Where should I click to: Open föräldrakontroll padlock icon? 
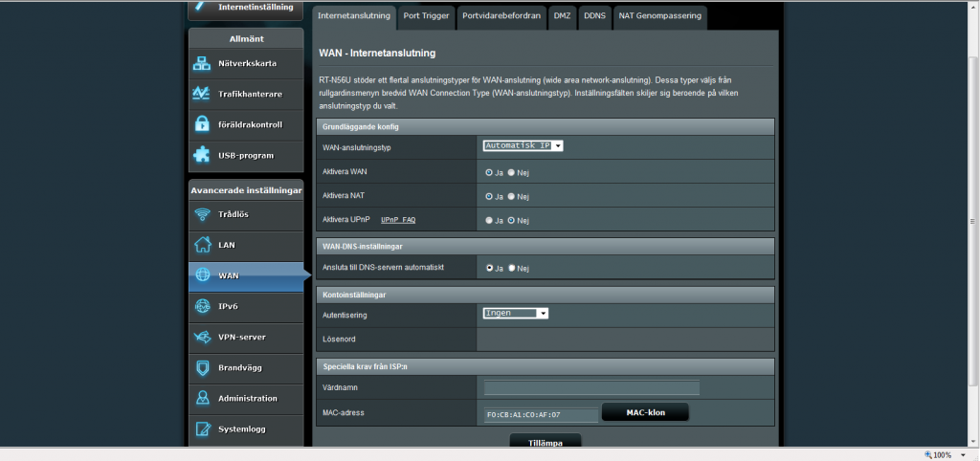(202, 124)
